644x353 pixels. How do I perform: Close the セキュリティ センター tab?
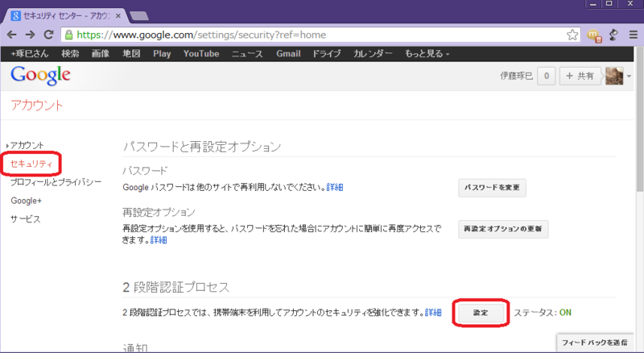pos(118,16)
